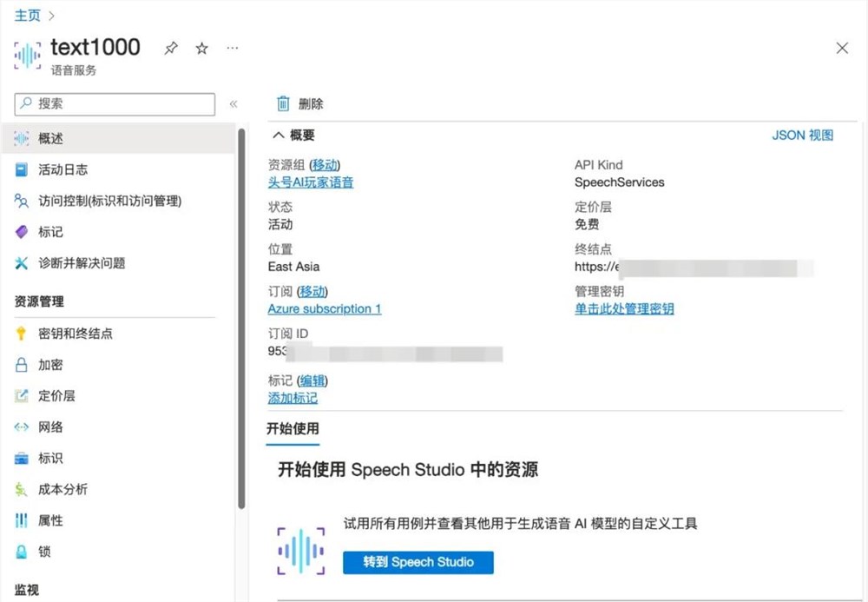
Task: Open the JSON 视图
Action: (802, 135)
